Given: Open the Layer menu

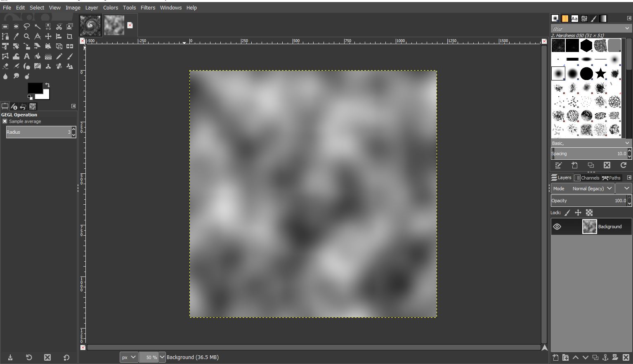Looking at the screenshot, I should coord(92,7).
